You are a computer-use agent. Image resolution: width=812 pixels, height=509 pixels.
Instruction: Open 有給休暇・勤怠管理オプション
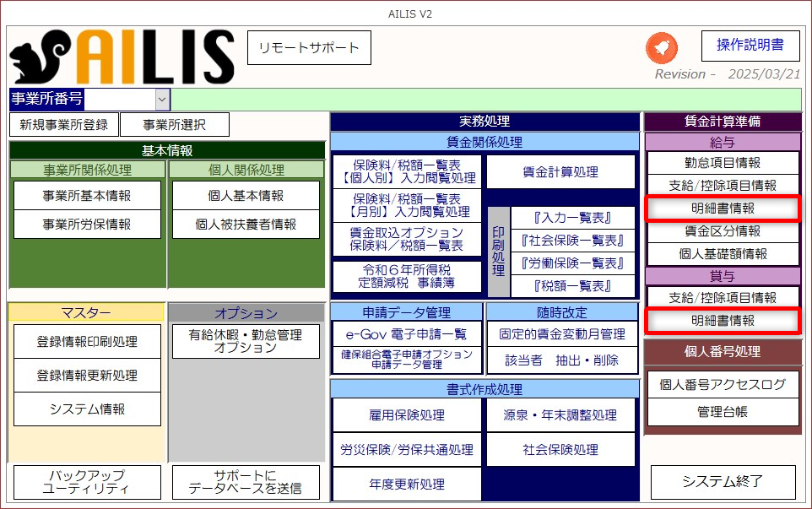click(x=246, y=341)
